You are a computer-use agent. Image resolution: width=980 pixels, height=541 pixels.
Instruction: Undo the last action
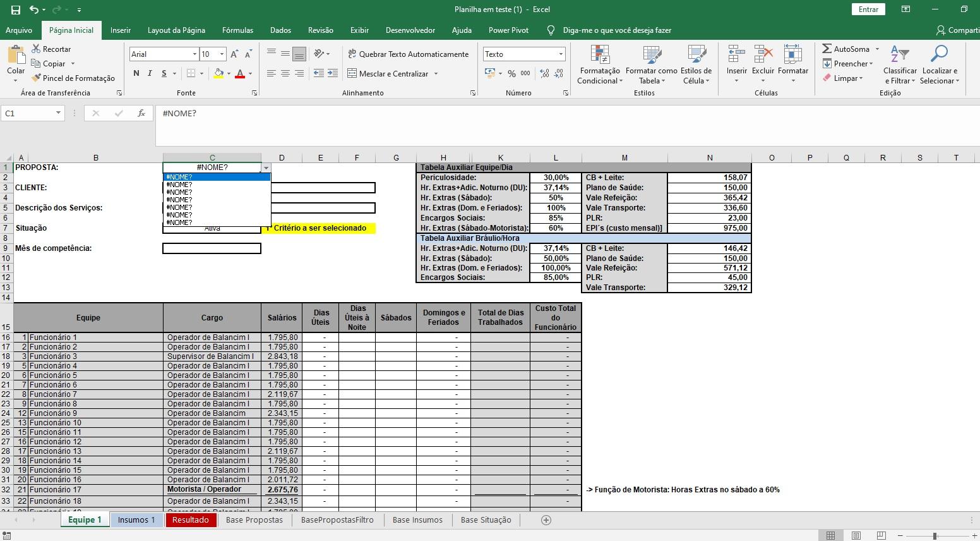34,9
